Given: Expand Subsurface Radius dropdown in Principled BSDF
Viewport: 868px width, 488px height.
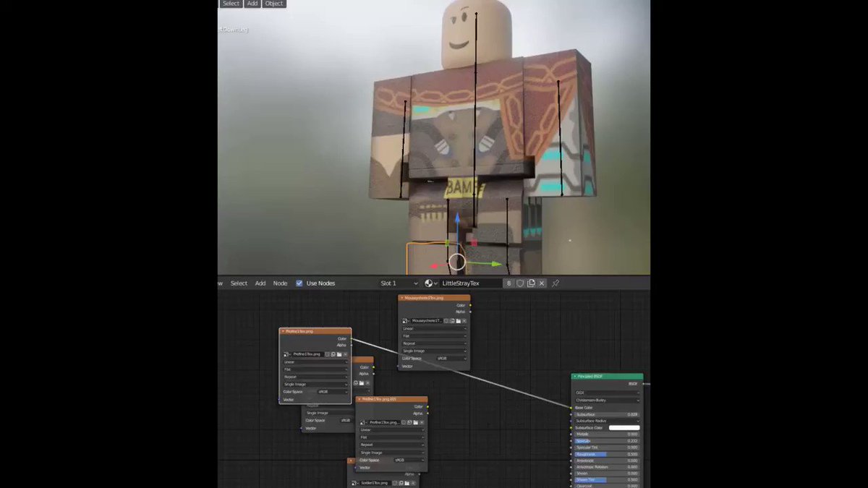Looking at the screenshot, I should point(608,421).
